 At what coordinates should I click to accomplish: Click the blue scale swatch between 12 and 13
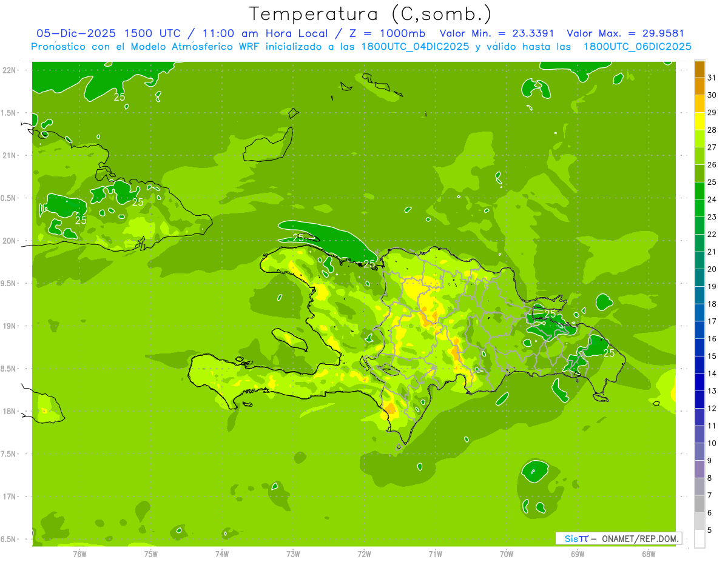[x=699, y=400]
